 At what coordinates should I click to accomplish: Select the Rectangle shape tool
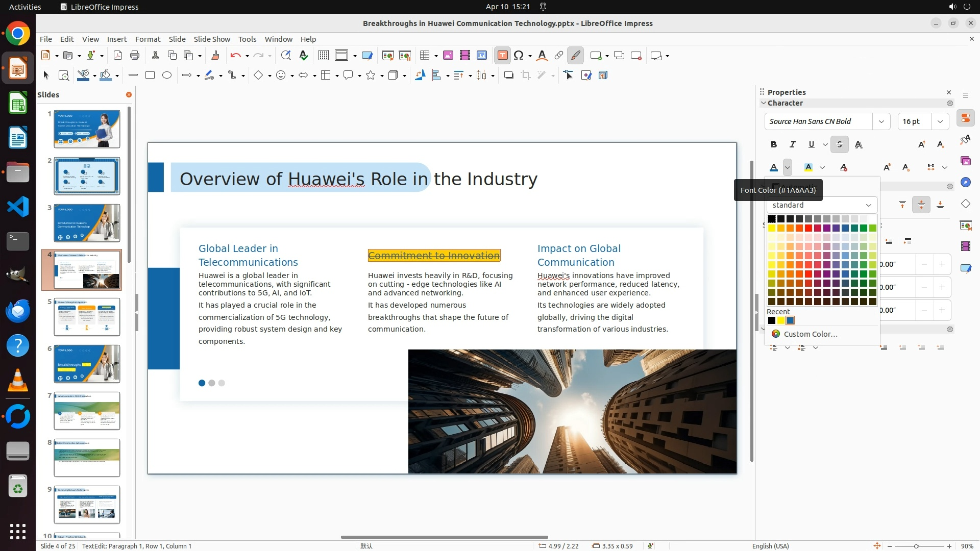click(x=150, y=76)
